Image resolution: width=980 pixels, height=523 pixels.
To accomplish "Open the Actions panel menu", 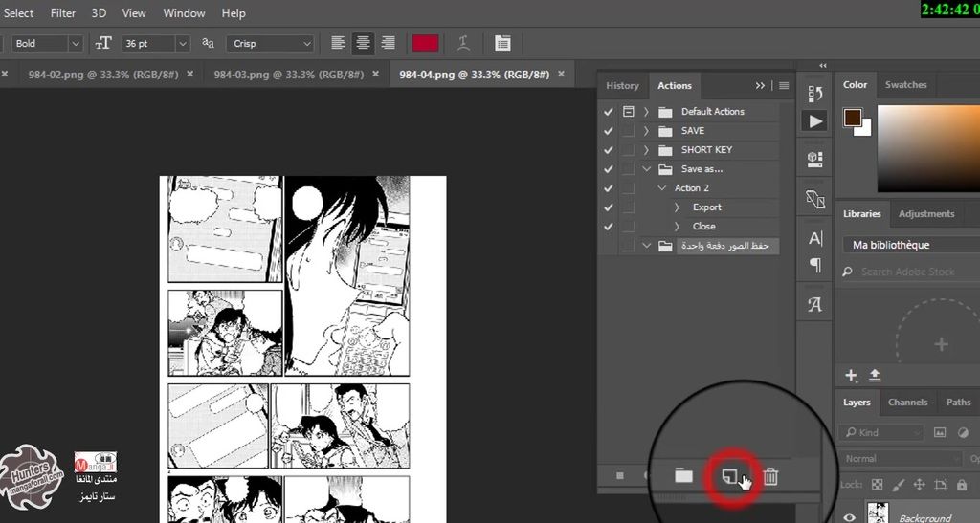I will click(x=784, y=85).
